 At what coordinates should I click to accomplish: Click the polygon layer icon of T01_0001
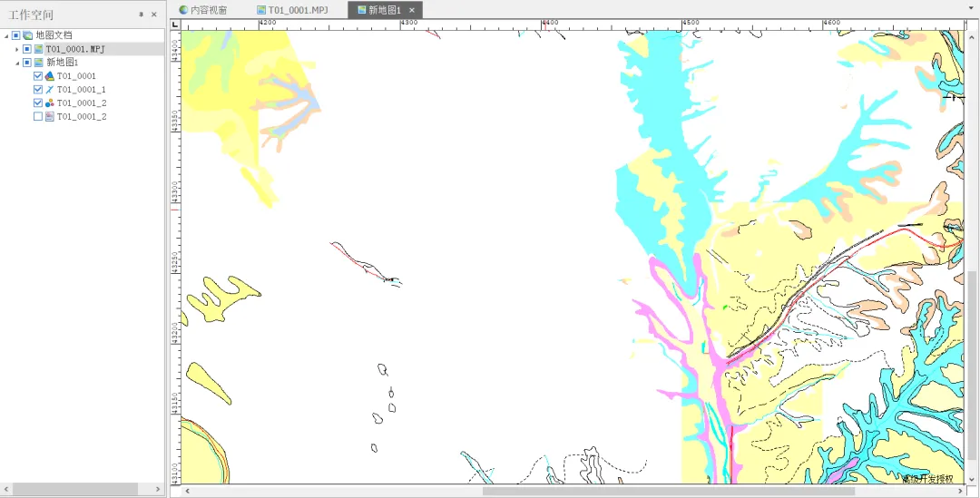[49, 75]
